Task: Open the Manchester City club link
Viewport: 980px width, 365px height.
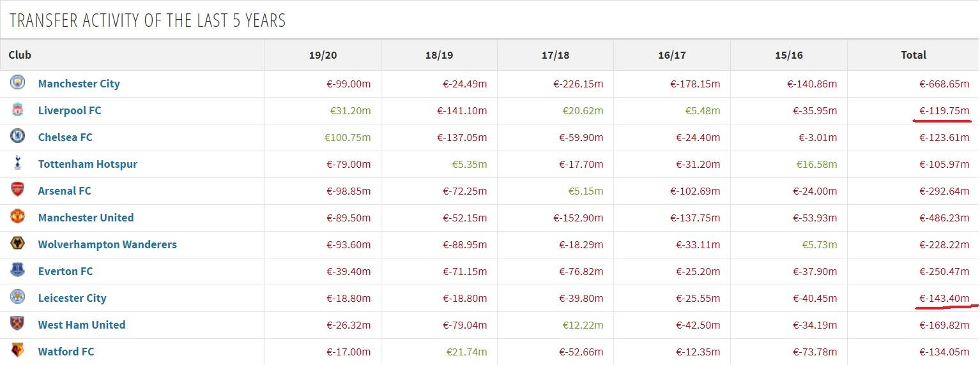Action: pos(79,84)
